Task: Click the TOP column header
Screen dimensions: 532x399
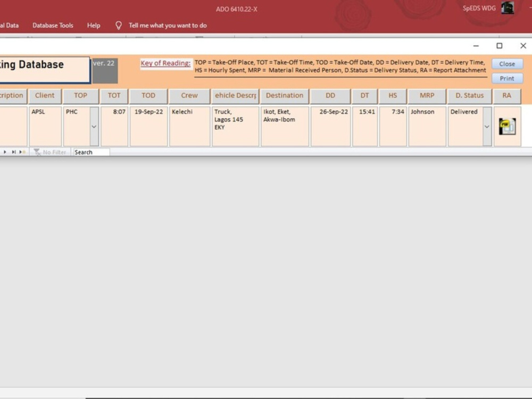Action: coord(81,96)
